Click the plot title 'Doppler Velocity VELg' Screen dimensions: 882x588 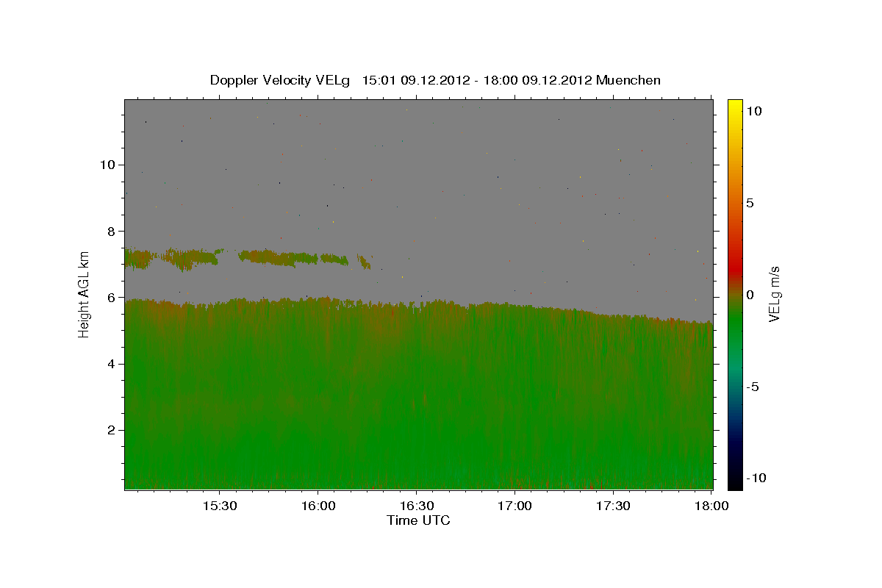tap(280, 80)
